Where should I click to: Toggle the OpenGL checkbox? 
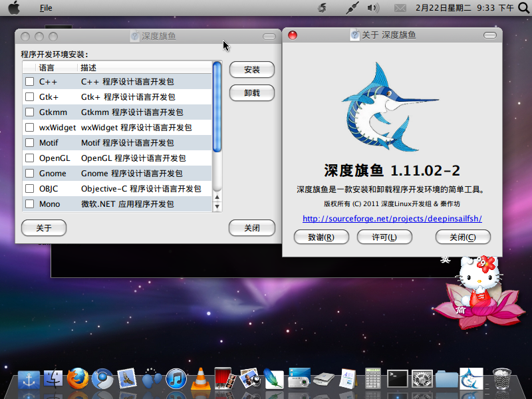(x=30, y=158)
